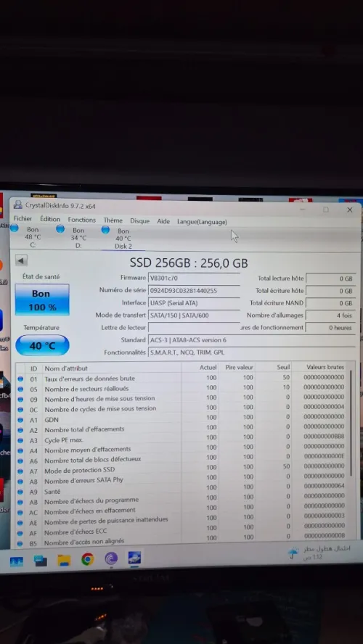This screenshot has width=363, height=644.
Task: Select row Nombre de pertes de puissance inattendues
Action: 182,519
